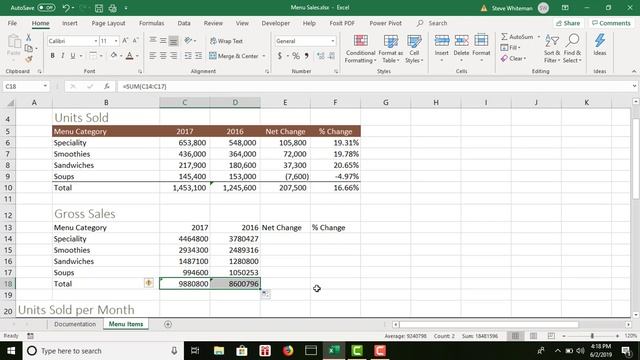Switch to the Page Layout tab
The image size is (640, 360).
tap(108, 23)
